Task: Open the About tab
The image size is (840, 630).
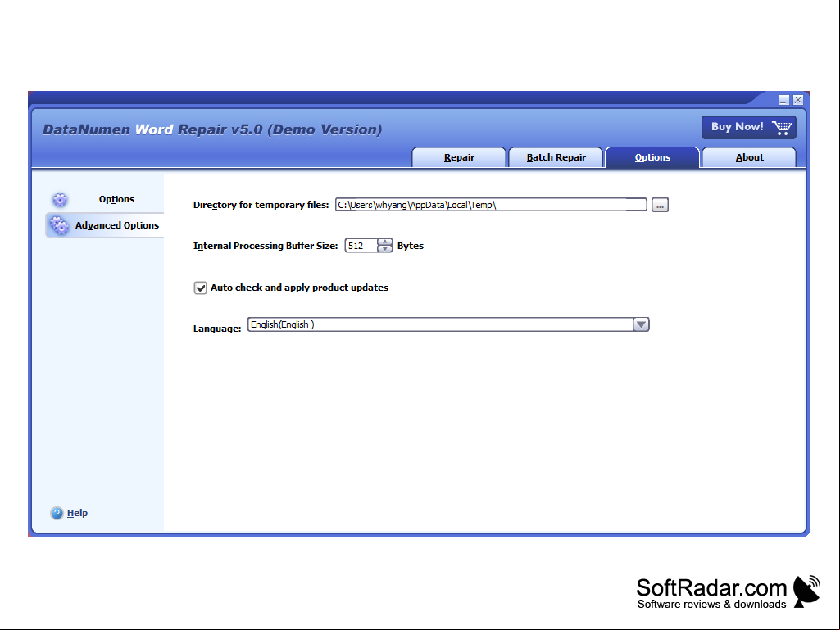Action: click(750, 157)
